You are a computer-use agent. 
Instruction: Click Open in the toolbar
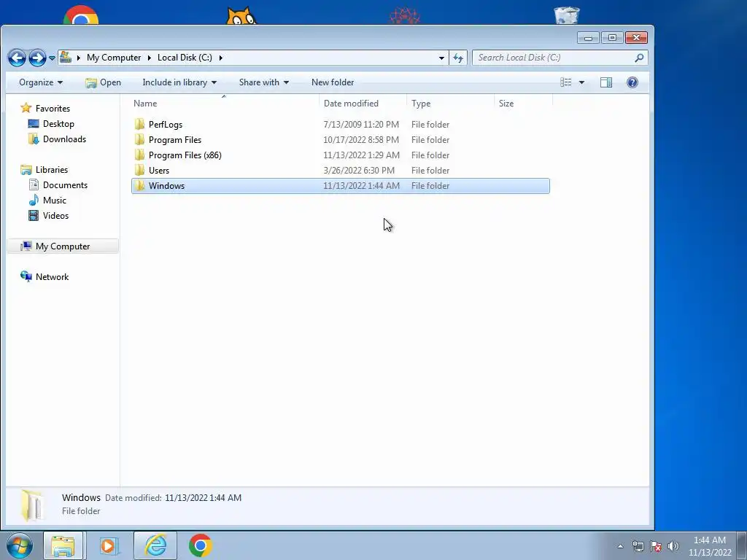(104, 82)
